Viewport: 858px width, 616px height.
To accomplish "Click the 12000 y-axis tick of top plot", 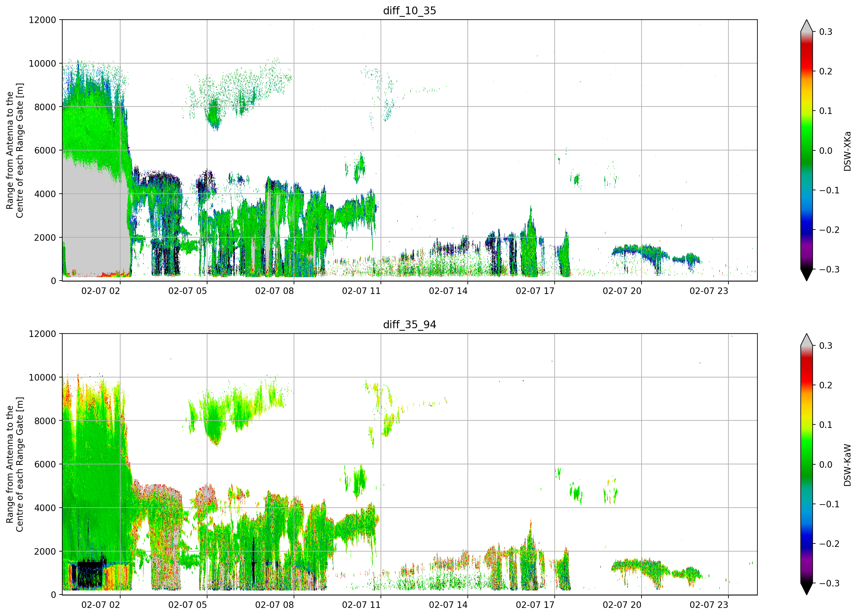I will pyautogui.click(x=42, y=20).
